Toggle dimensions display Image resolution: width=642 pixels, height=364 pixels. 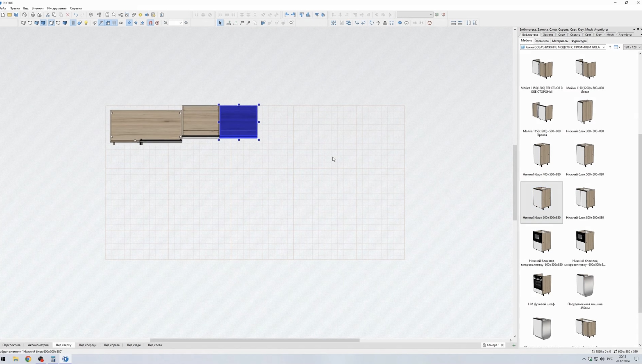point(108,23)
